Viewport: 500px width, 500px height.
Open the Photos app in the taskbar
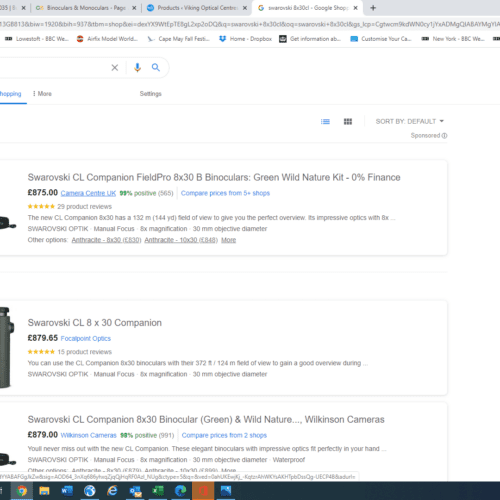pyautogui.click(x=226, y=491)
